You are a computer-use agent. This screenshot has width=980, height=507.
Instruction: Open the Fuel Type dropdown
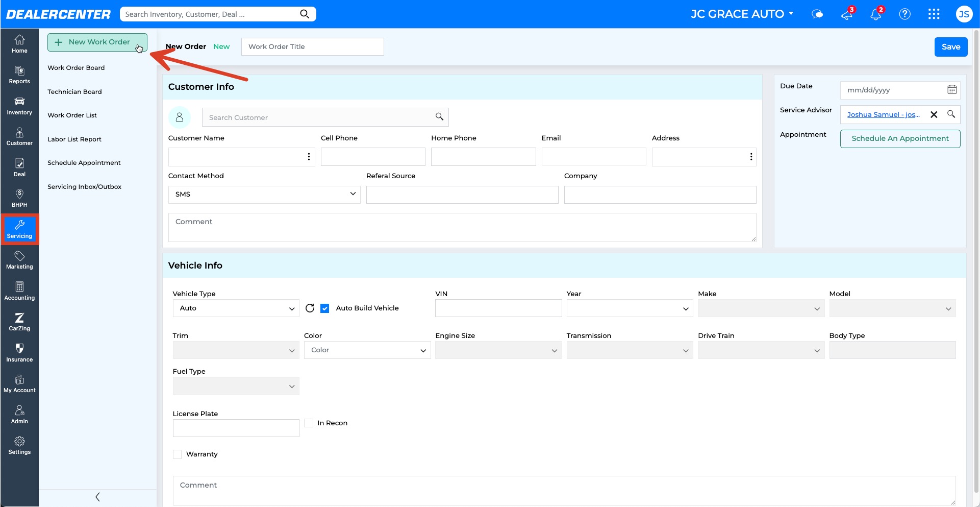coord(236,386)
